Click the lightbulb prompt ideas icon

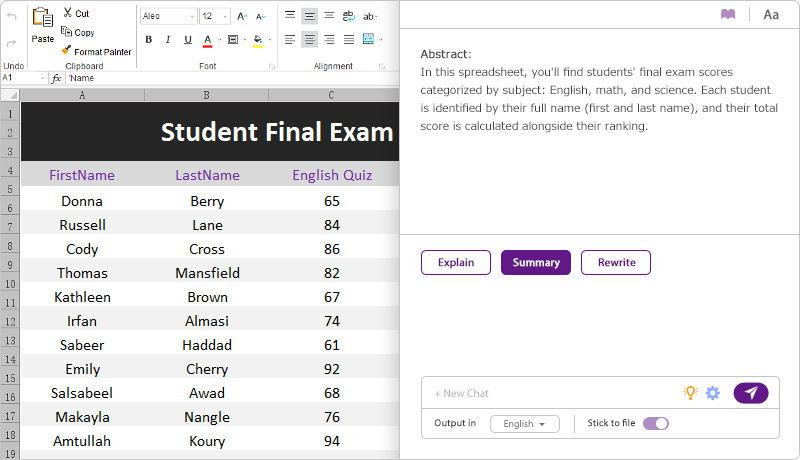(x=690, y=393)
